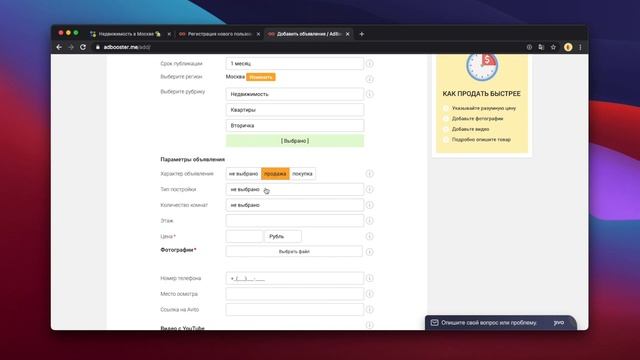640x360 pixels.
Task: Click info icon beside Этаж field
Action: 369,221
